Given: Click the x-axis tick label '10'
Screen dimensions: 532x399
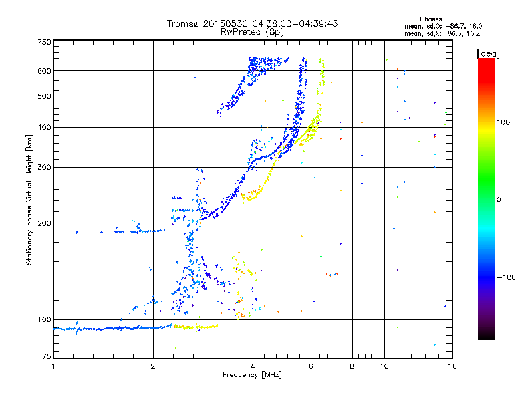Looking at the screenshot, I should [384, 366].
